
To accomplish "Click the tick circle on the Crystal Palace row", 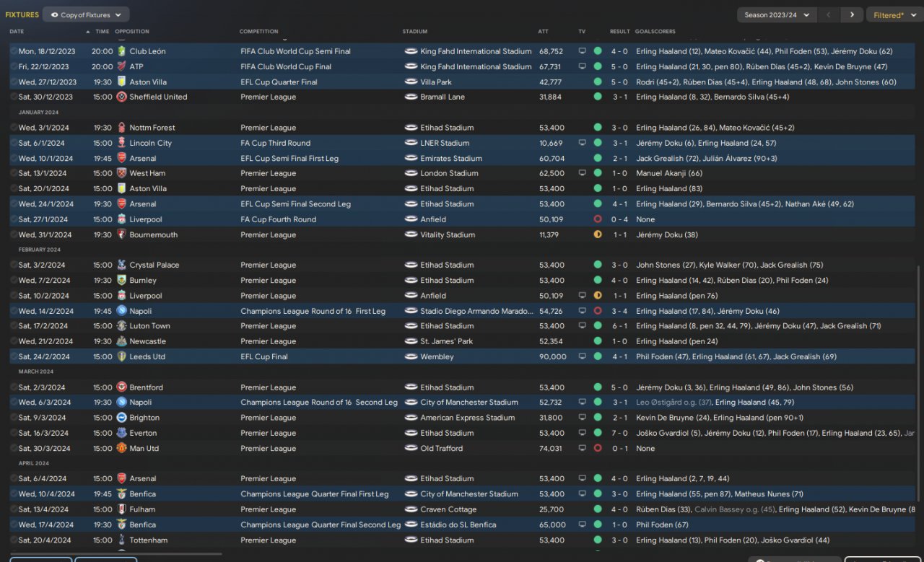I will (13, 265).
